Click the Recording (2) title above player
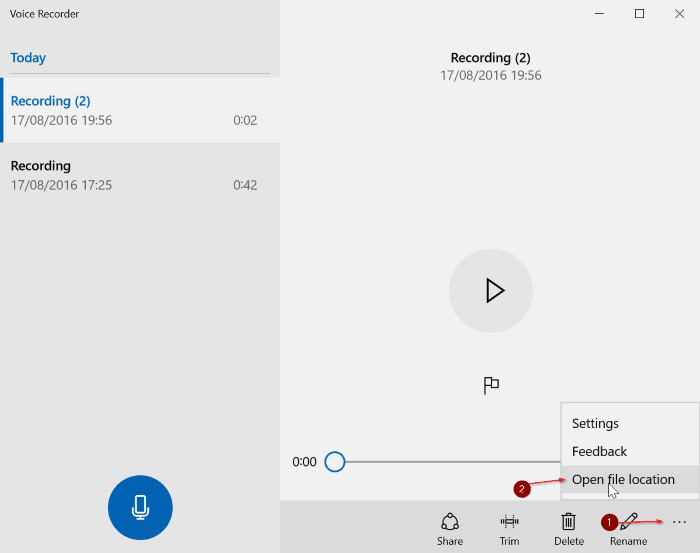 click(x=490, y=58)
